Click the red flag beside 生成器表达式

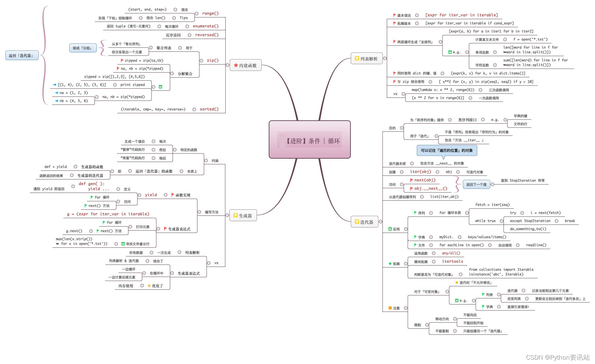(x=165, y=229)
